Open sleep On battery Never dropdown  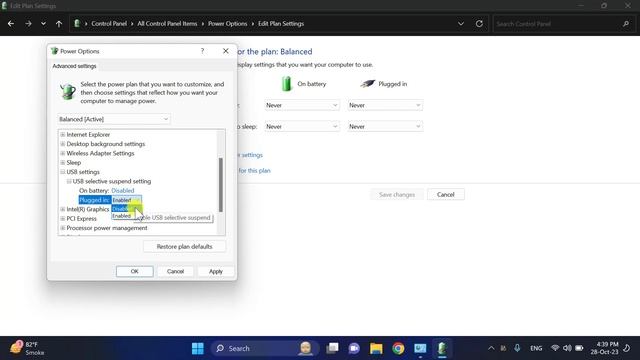[x=302, y=127]
